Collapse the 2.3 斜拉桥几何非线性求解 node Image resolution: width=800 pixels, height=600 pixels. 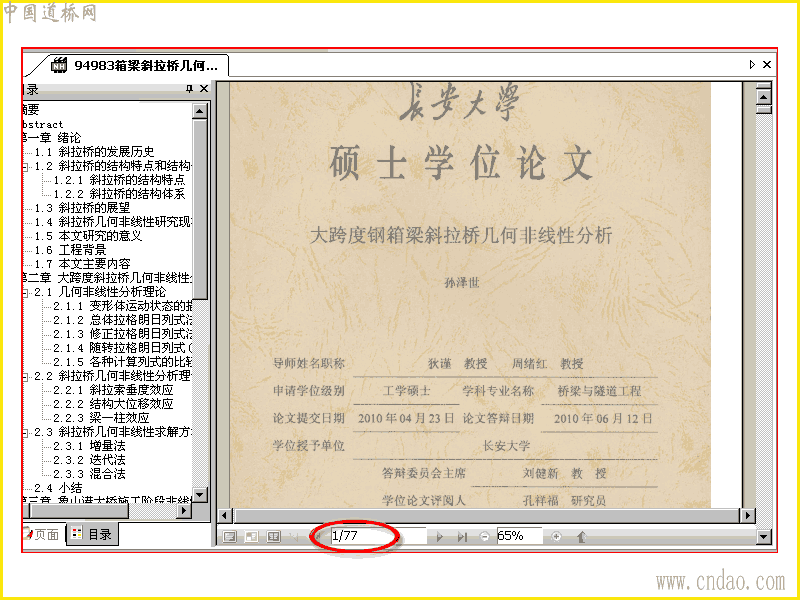(26, 433)
